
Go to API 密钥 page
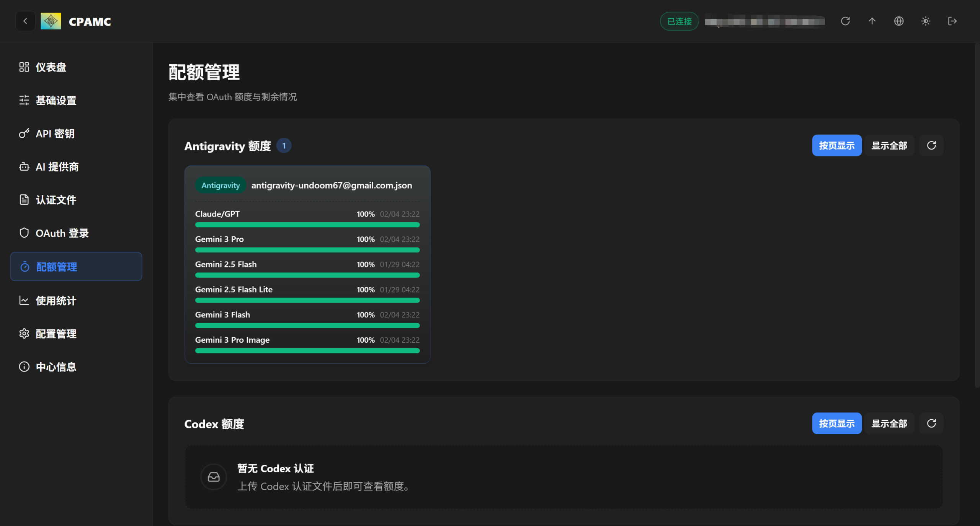pyautogui.click(x=55, y=134)
